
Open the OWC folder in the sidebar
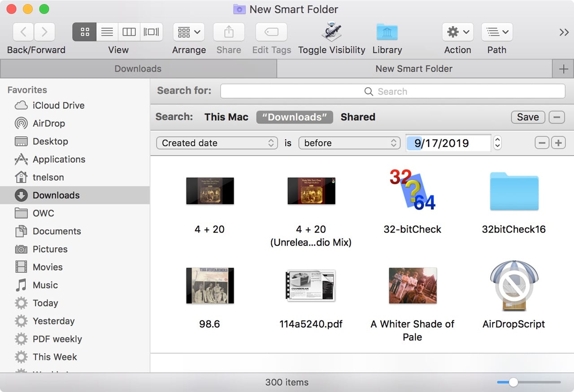click(x=75, y=213)
